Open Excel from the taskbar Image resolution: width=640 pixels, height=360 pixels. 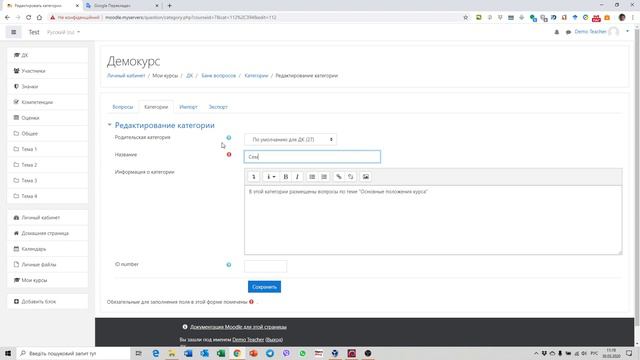[x=221, y=353]
